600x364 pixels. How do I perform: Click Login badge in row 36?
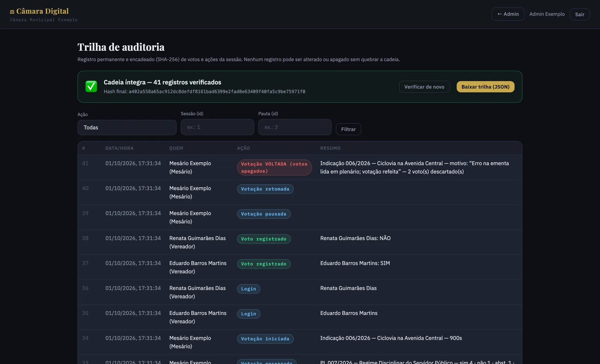[249, 289]
